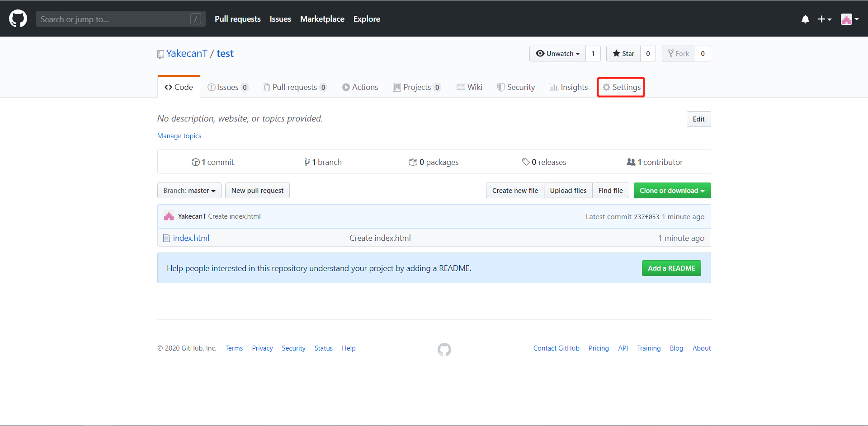Open footer Privacy link

click(x=262, y=348)
